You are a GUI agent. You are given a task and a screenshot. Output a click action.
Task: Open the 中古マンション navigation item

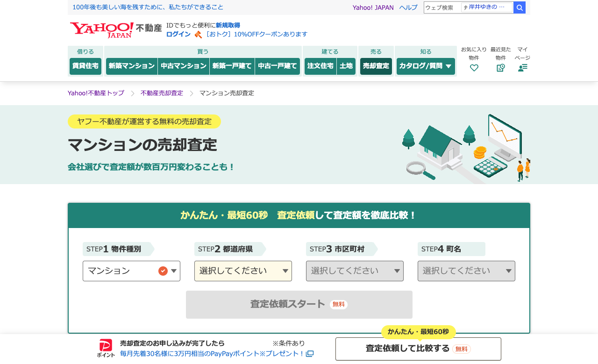click(183, 66)
